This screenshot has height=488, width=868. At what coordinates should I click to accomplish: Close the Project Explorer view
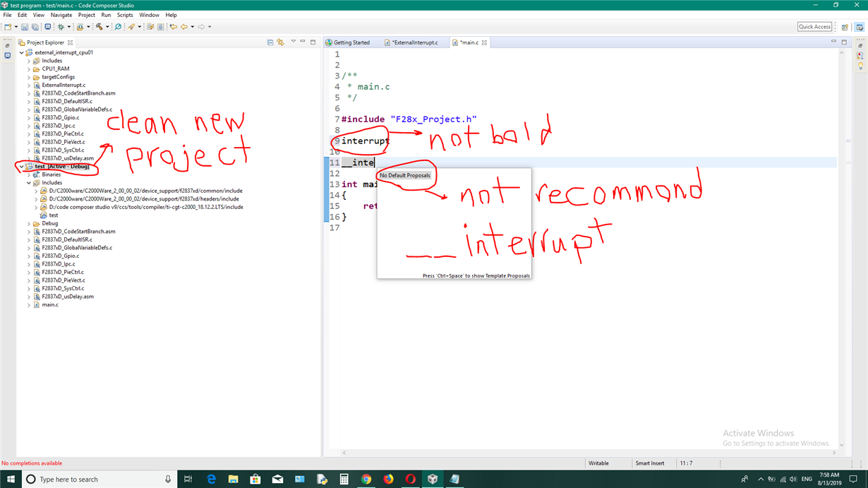[x=70, y=42]
